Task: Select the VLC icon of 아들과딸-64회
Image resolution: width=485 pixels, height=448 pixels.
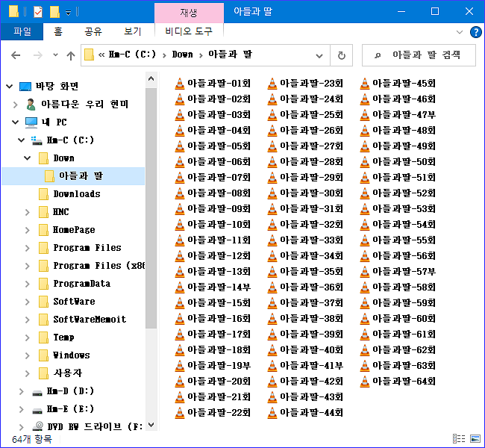Action: (365, 382)
